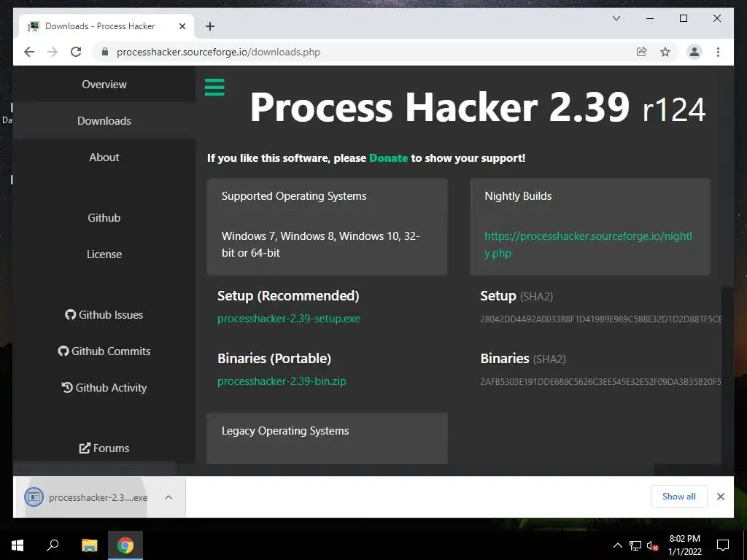The image size is (747, 560).
Task: Click the Donate link
Action: (388, 158)
